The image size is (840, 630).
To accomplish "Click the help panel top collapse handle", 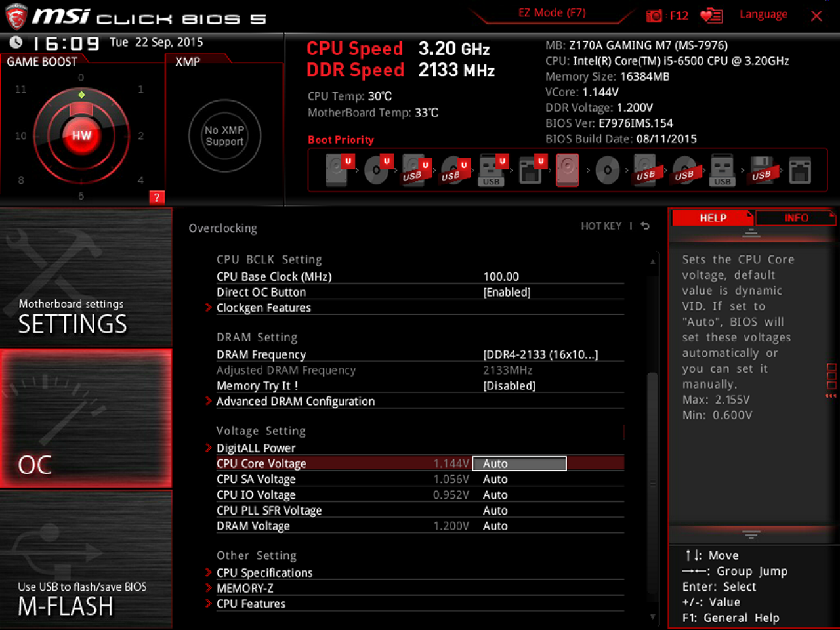I will click(x=751, y=233).
